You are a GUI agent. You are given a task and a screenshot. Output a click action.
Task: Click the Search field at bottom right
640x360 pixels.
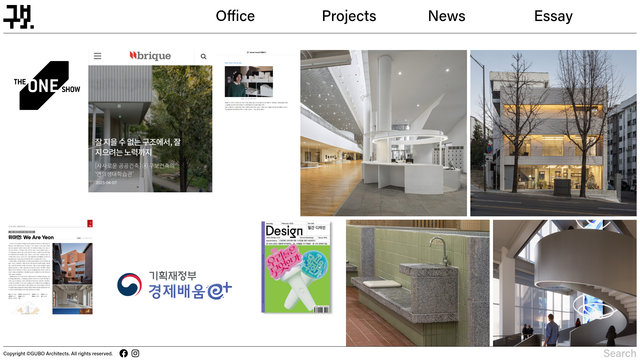(620, 353)
